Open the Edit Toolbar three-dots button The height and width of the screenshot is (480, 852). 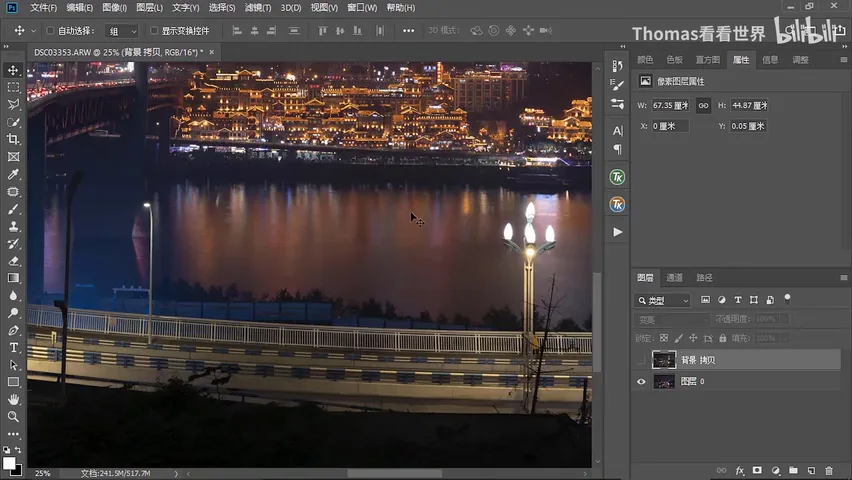(x=14, y=434)
